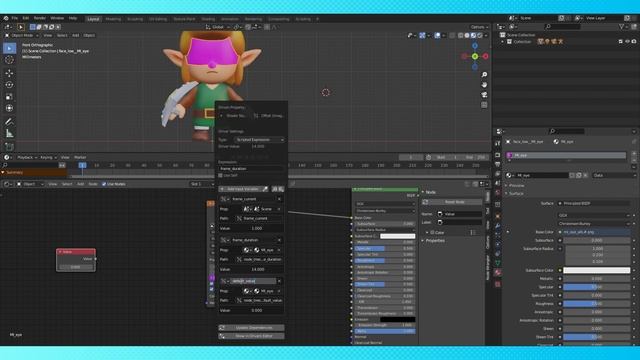The image size is (640, 360).
Task: Select the Scale tool in viewport toolbar
Action: point(9,97)
